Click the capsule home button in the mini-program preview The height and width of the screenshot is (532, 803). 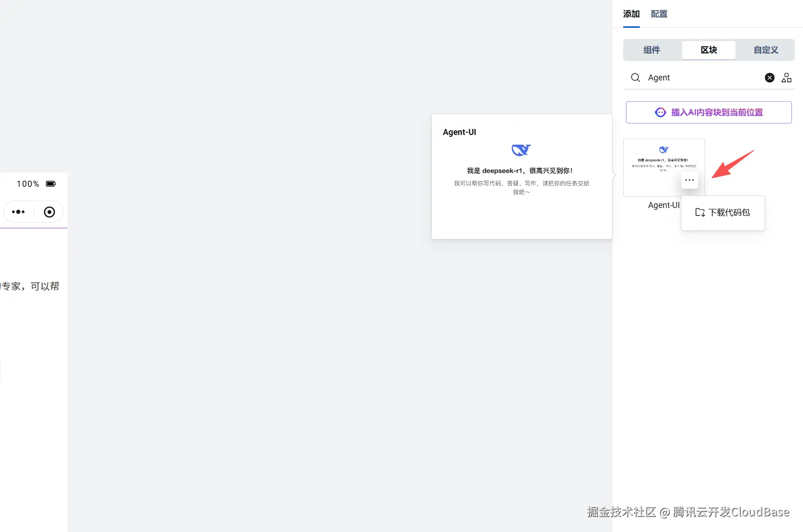[x=49, y=212]
